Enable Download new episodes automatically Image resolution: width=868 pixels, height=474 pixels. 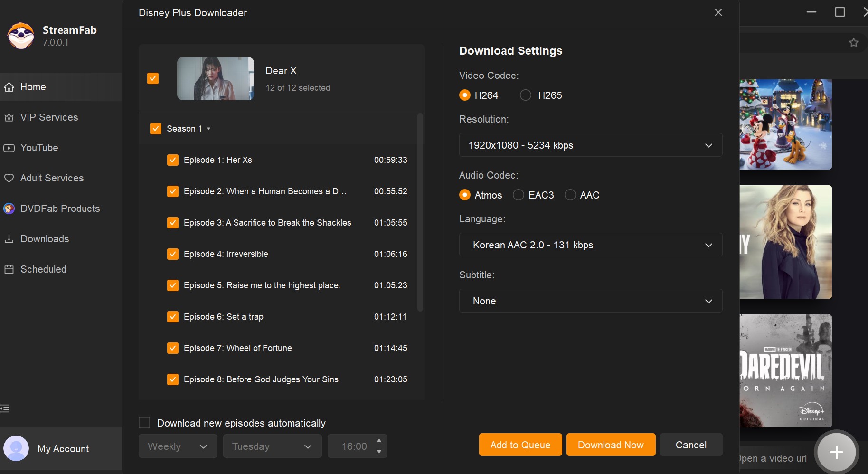tap(144, 422)
